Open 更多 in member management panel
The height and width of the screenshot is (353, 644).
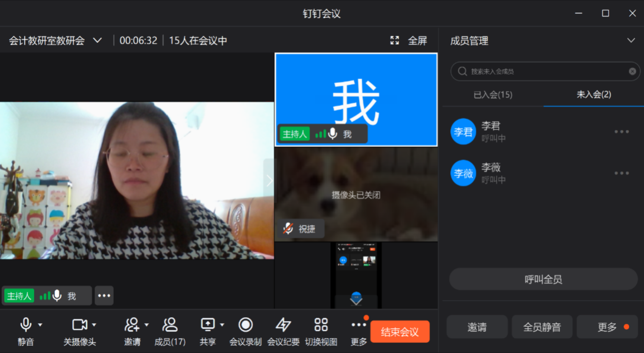point(607,327)
